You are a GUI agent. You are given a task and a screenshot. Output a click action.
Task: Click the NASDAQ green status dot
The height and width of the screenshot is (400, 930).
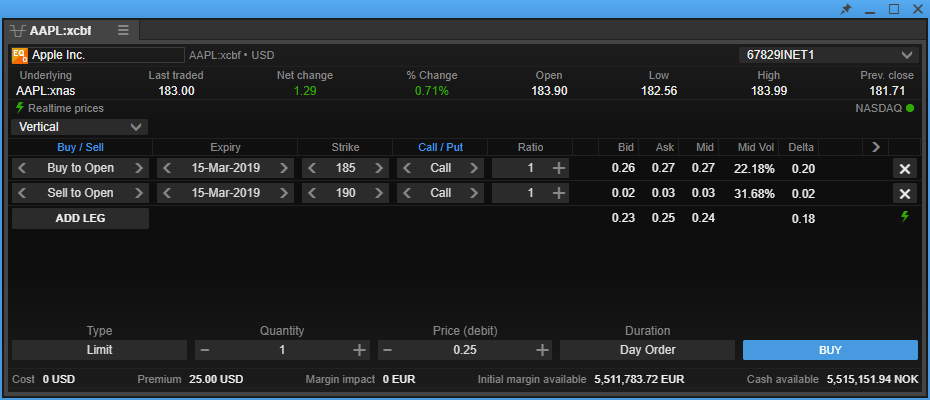[910, 109]
